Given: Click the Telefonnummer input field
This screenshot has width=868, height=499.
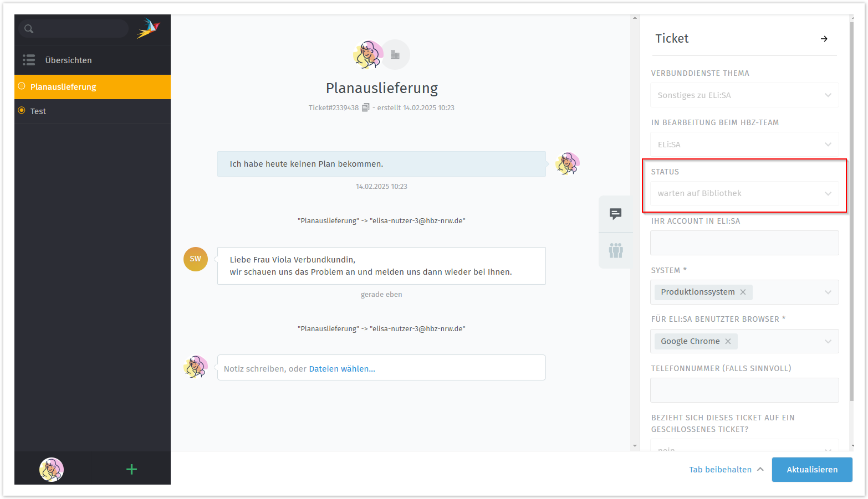Looking at the screenshot, I should 744,390.
